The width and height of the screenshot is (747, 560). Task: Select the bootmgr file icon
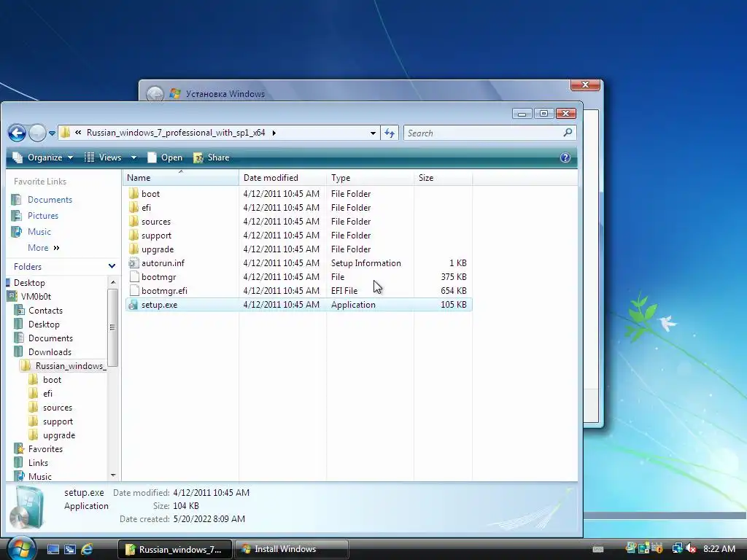134,276
